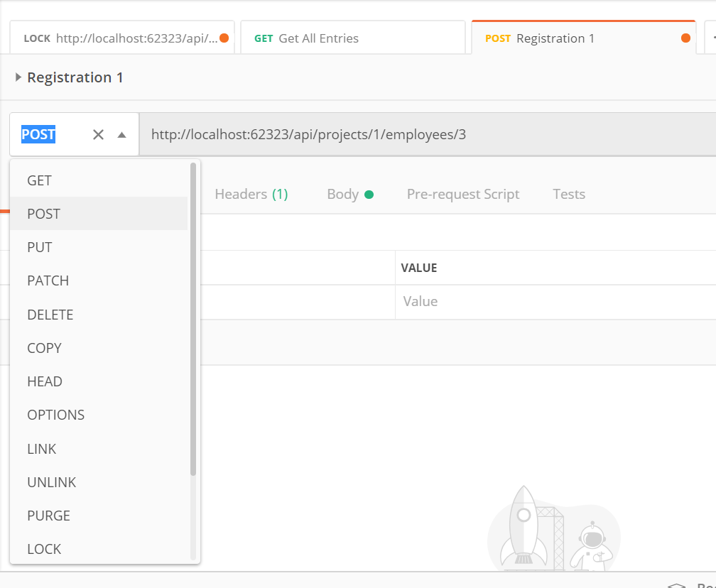
Task: Select the COPY method
Action: pyautogui.click(x=45, y=348)
